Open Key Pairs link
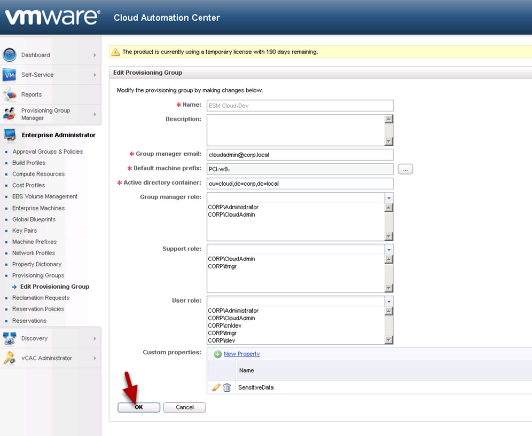Image resolution: width=532 pixels, height=436 pixels. tap(24, 230)
